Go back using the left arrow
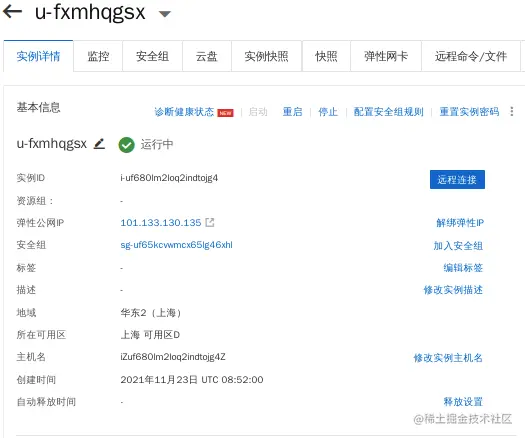 [x=13, y=11]
